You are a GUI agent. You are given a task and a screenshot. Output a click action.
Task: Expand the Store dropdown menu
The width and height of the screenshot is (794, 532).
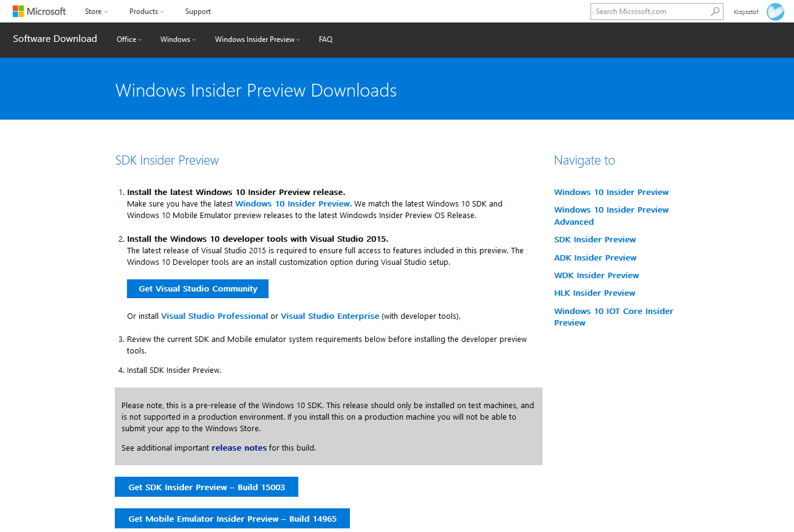tap(96, 12)
